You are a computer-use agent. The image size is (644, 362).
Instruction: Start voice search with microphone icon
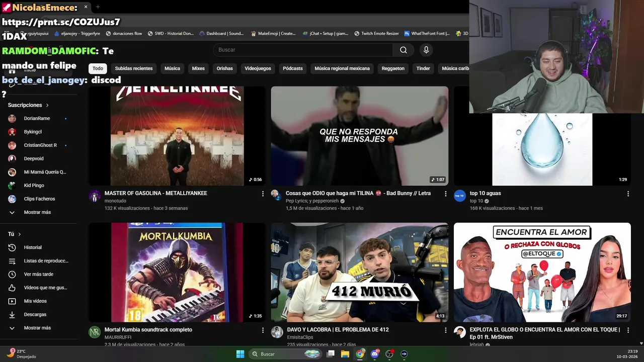[x=426, y=50]
